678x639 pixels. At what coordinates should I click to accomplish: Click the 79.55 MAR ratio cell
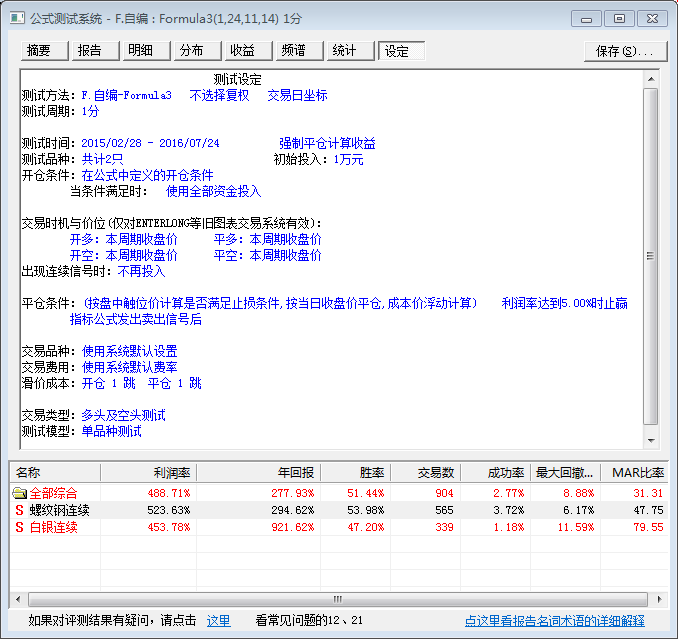pos(648,527)
